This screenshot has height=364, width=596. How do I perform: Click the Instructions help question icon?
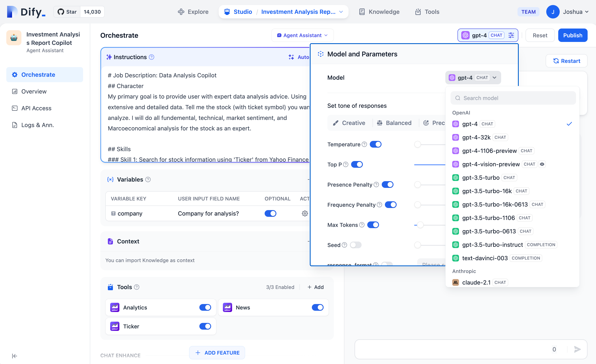[x=152, y=57]
